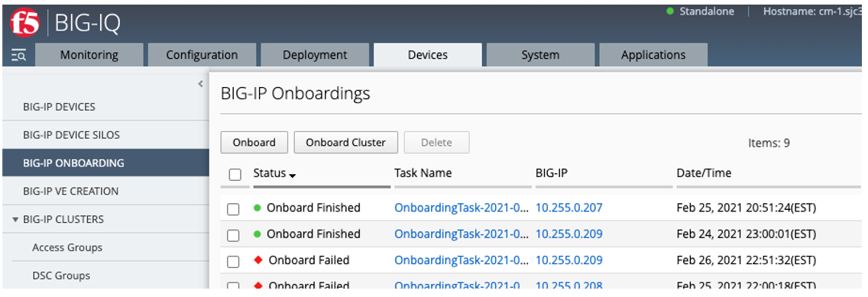Screen dimensions: 868x297
Task: Check the box for Feb 24 onboarding row
Action: (x=234, y=235)
